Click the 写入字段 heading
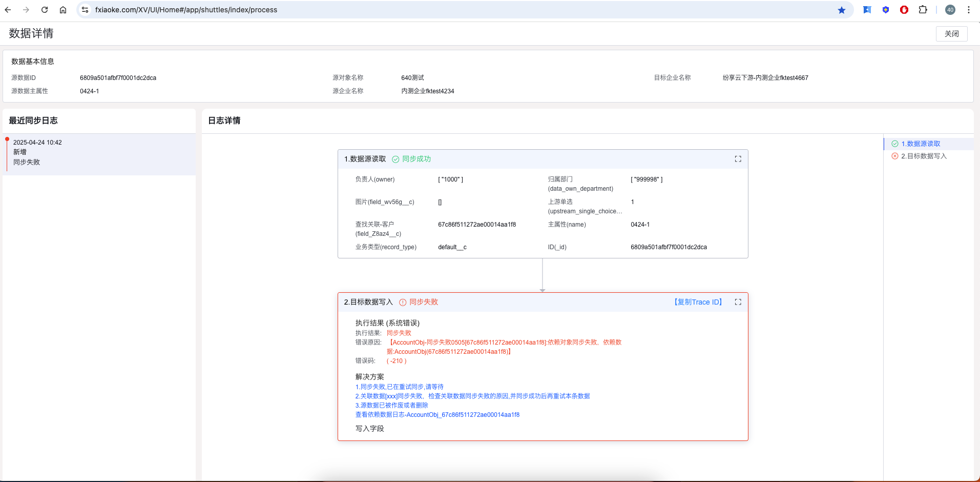Viewport: 980px width, 482px height. coord(370,429)
